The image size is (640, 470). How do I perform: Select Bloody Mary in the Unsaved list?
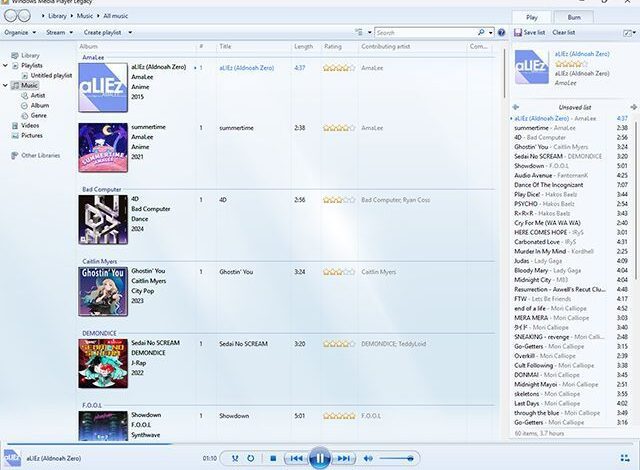coord(570,270)
